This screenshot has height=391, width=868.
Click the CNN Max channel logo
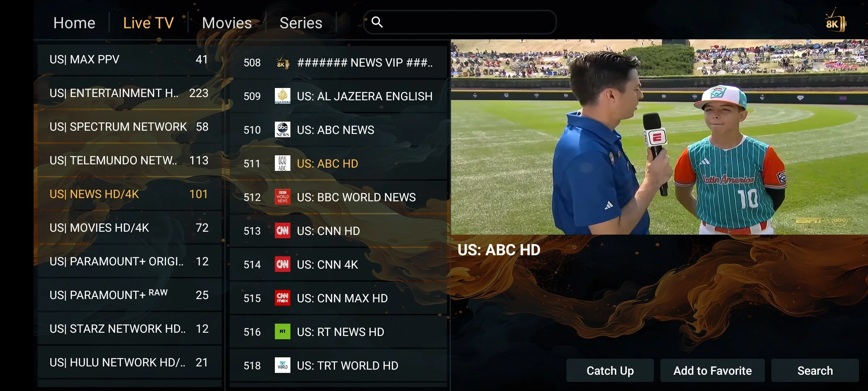(x=282, y=298)
